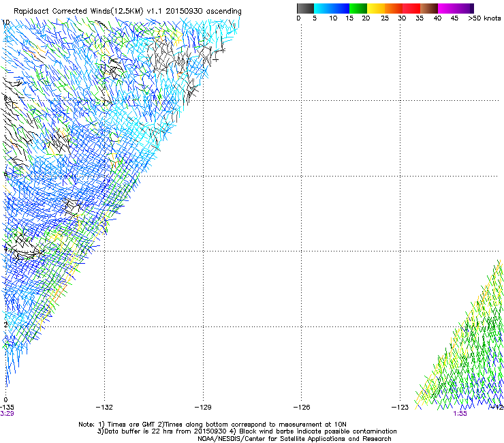Click the '>50 knots' legend label
This screenshot has width=504, height=443.
[x=484, y=18]
